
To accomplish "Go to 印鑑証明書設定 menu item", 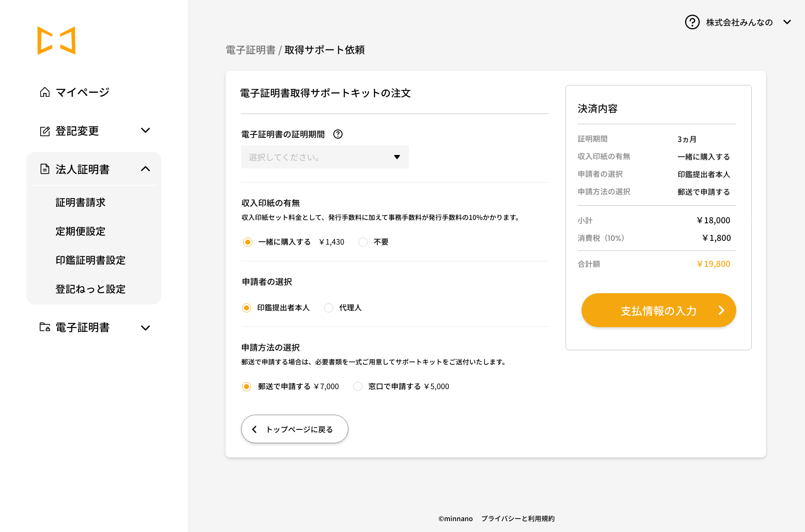I will [x=91, y=261].
